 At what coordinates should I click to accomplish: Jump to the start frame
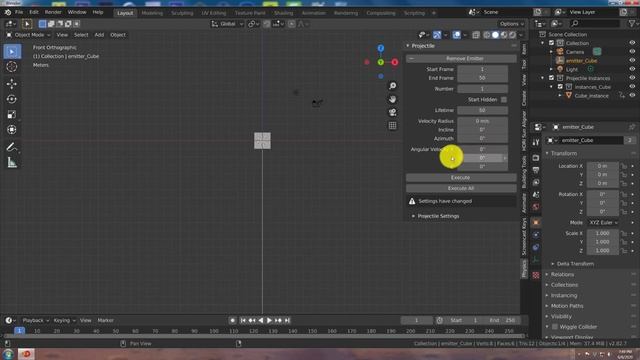[243, 320]
